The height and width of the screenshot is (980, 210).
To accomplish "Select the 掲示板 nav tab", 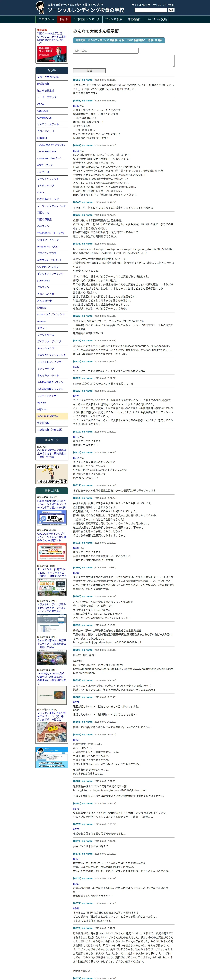I will (64, 19).
